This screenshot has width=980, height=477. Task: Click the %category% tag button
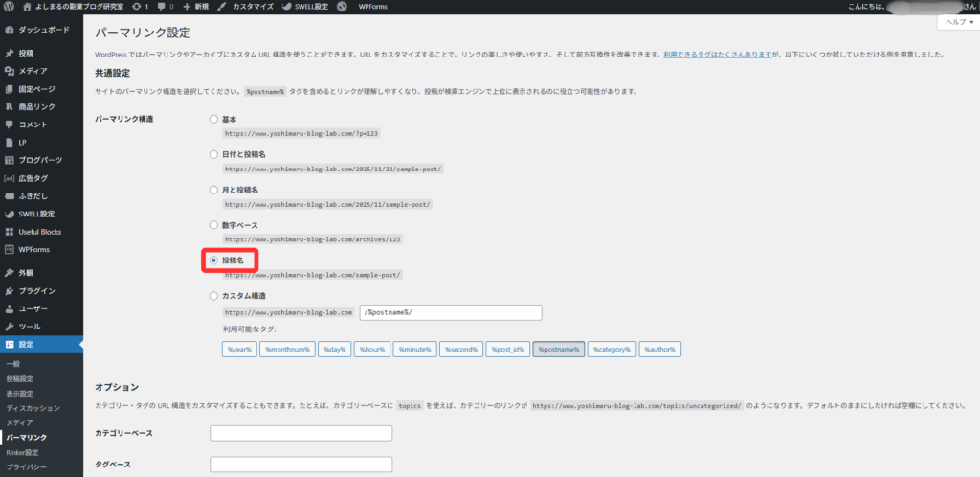(x=611, y=350)
